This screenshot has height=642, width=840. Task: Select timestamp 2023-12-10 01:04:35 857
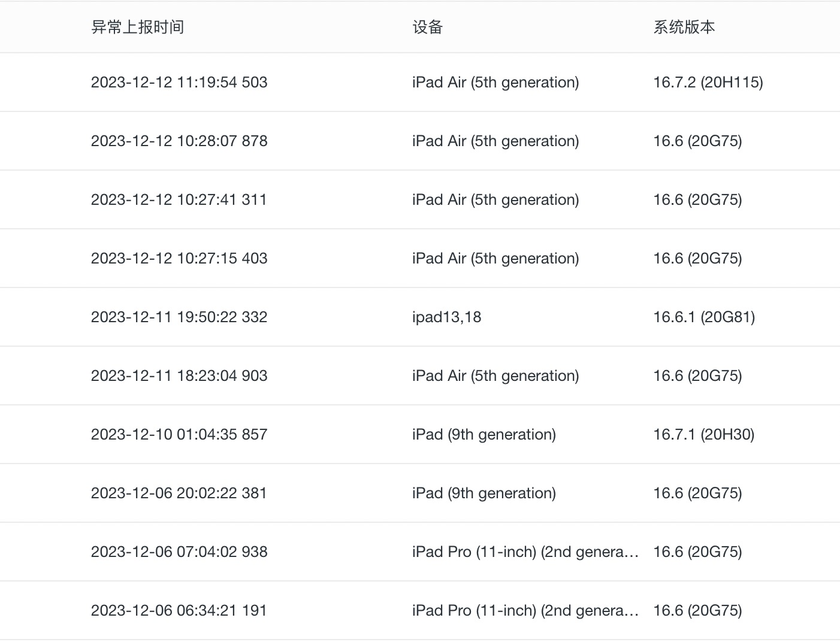(x=179, y=434)
